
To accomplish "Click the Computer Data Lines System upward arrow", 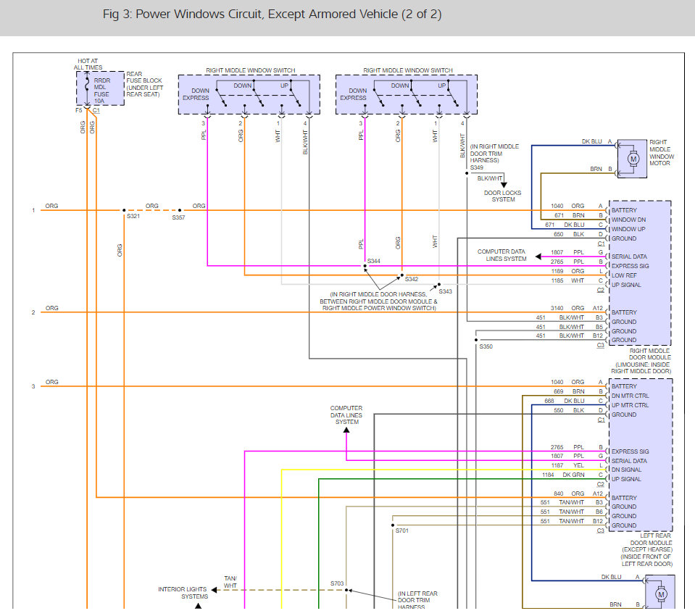I will pos(346,430).
